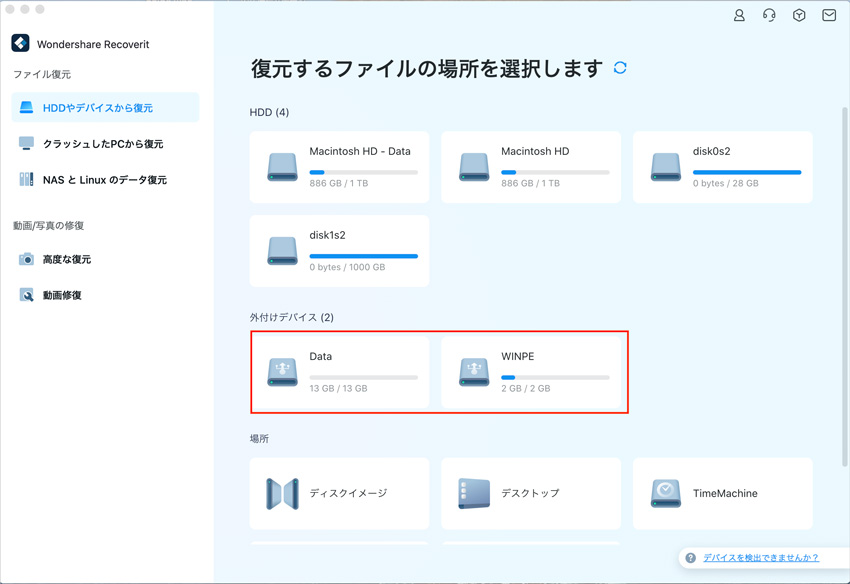Select the disk1s2 drive card

pos(339,251)
